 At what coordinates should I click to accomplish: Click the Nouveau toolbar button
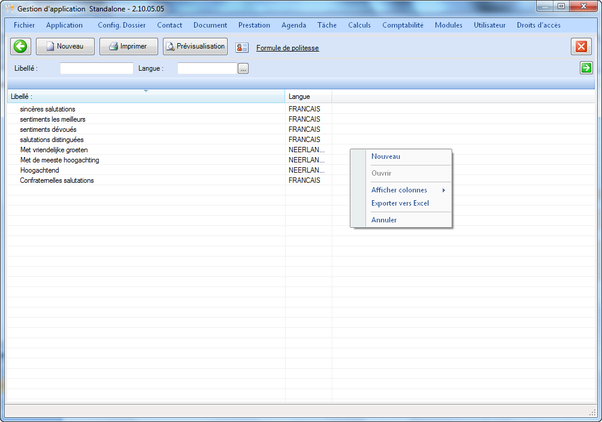point(65,46)
